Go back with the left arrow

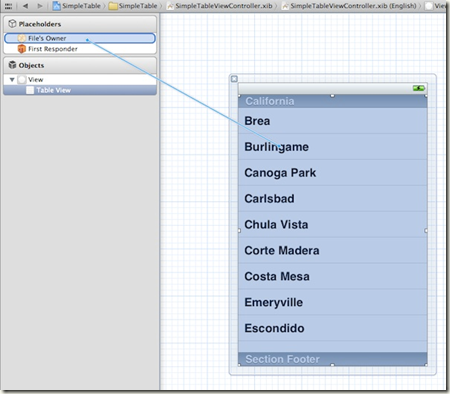[x=25, y=6]
